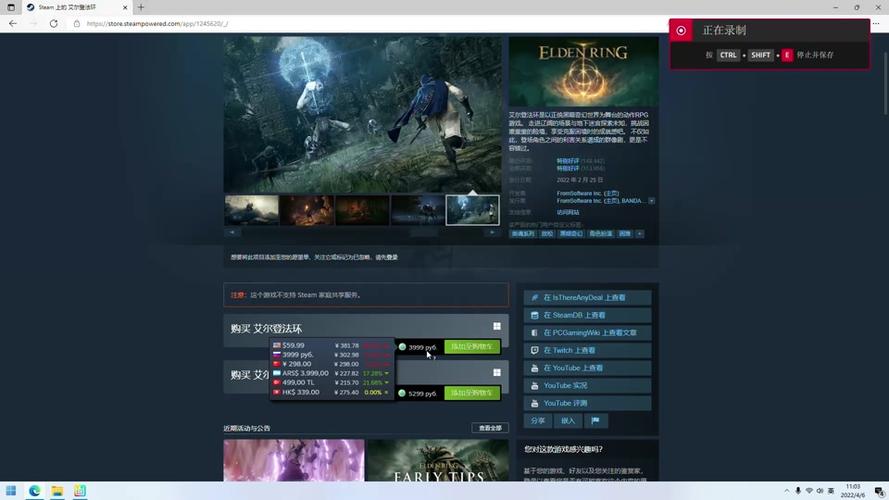Open the EARLY TIPS announcement image
Screen dimensions: 889x500
tap(438, 460)
